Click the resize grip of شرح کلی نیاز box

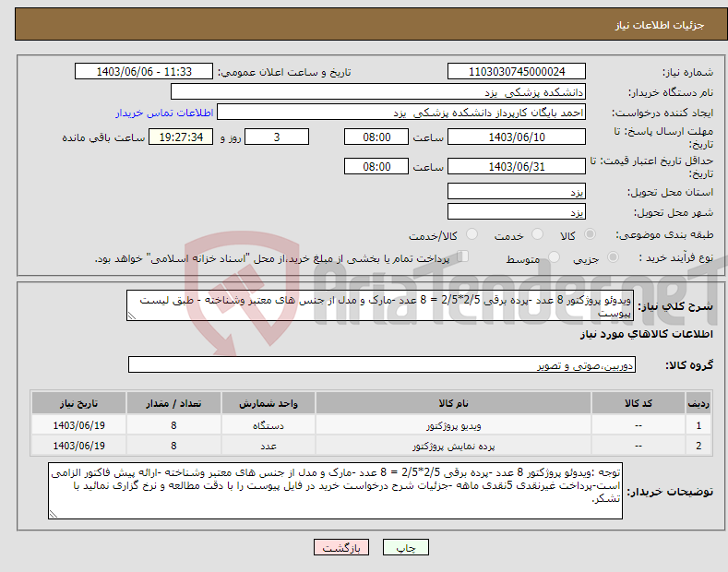(131, 316)
